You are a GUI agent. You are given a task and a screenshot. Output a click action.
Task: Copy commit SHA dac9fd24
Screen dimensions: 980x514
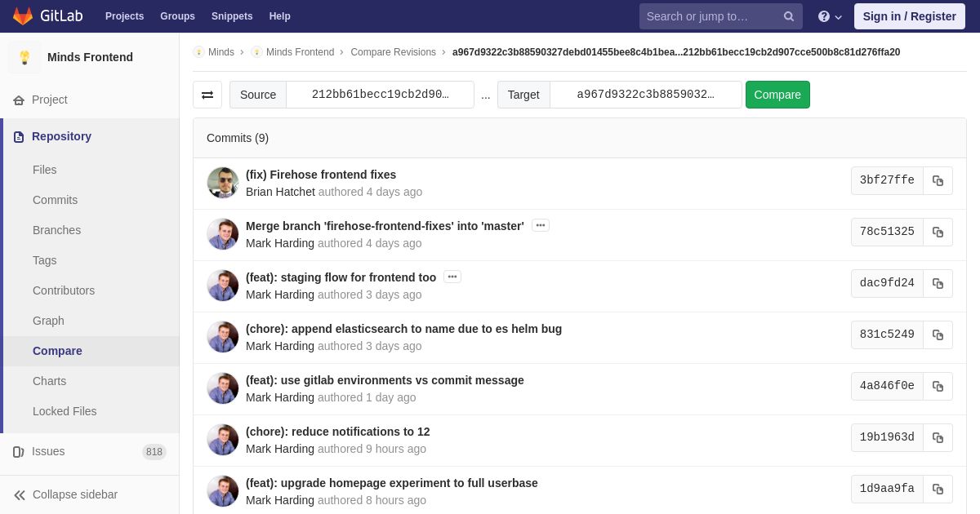[x=938, y=284]
